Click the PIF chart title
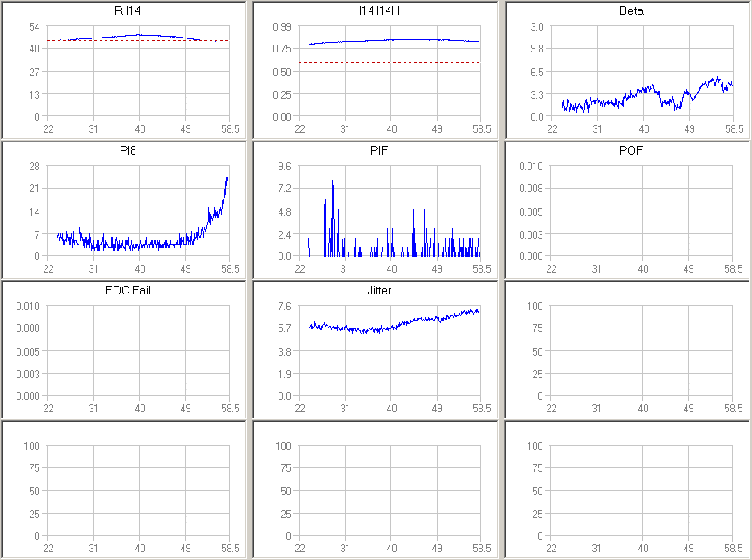752x560 pixels. coord(390,149)
